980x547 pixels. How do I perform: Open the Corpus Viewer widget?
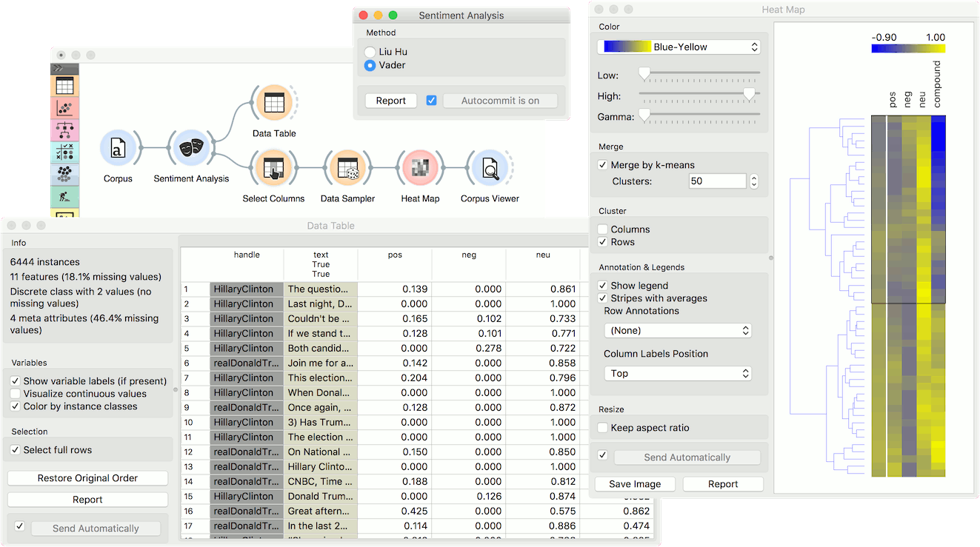point(489,168)
